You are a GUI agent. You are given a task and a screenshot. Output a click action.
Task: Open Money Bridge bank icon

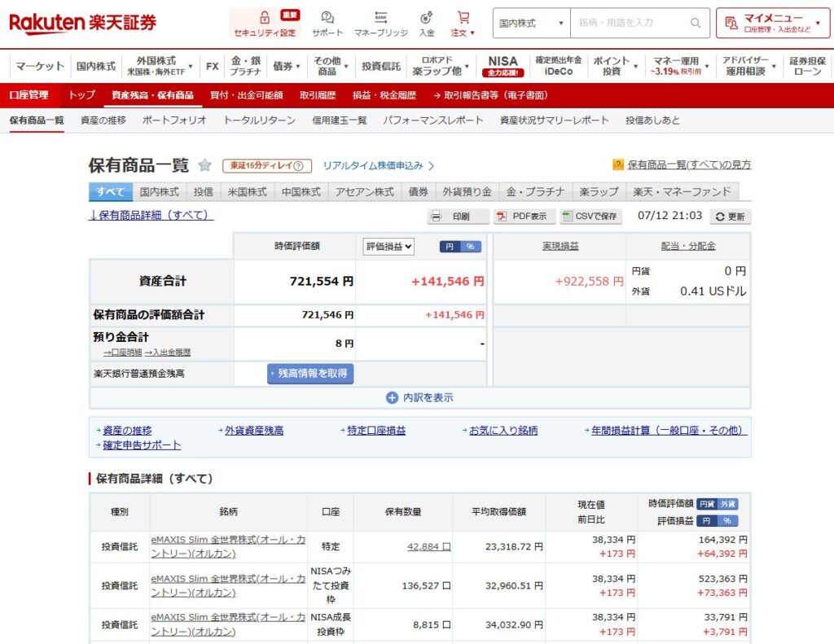pos(381,18)
